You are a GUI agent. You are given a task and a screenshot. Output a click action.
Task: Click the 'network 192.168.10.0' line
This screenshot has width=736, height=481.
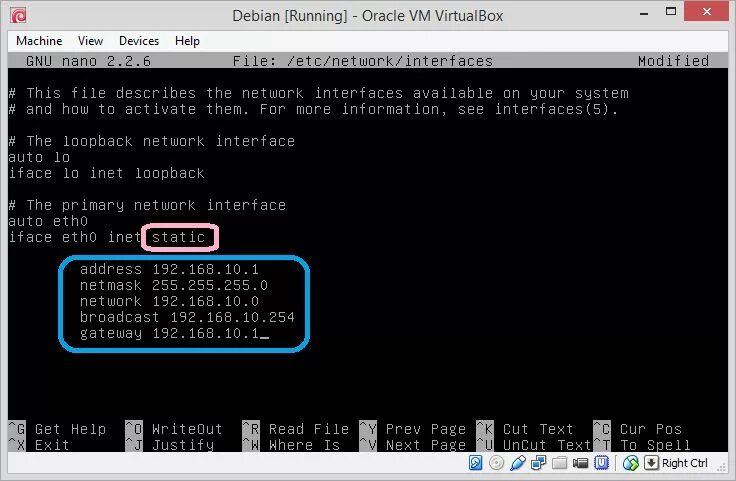[x=169, y=301]
